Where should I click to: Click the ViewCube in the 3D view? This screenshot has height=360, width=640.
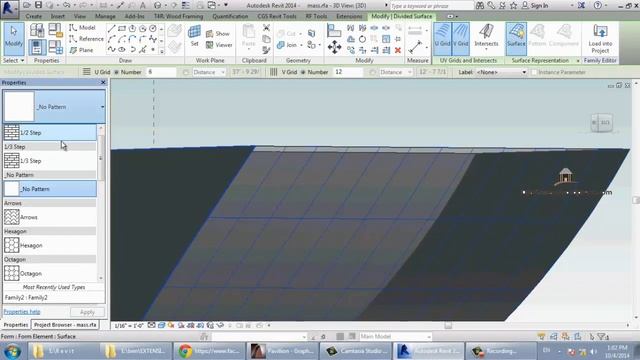[x=601, y=122]
